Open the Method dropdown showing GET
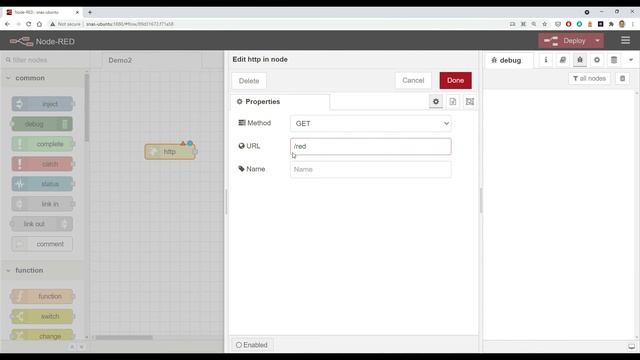This screenshot has height=360, width=640. [x=371, y=123]
